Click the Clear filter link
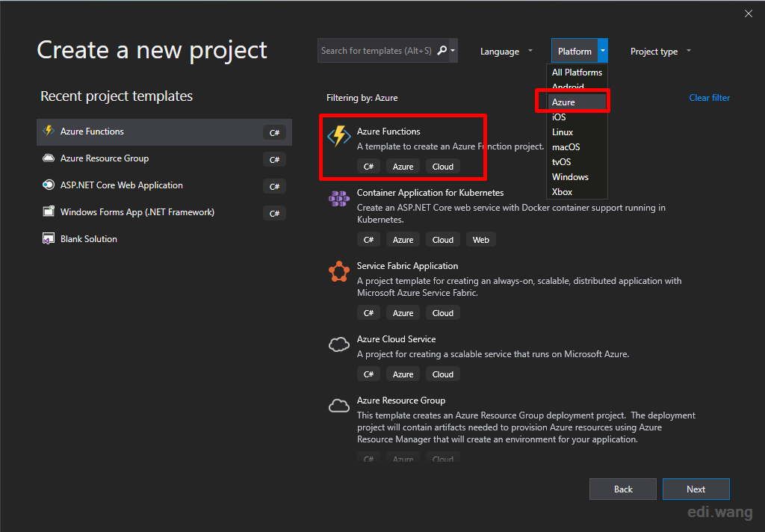The width and height of the screenshot is (765, 532). click(x=710, y=98)
